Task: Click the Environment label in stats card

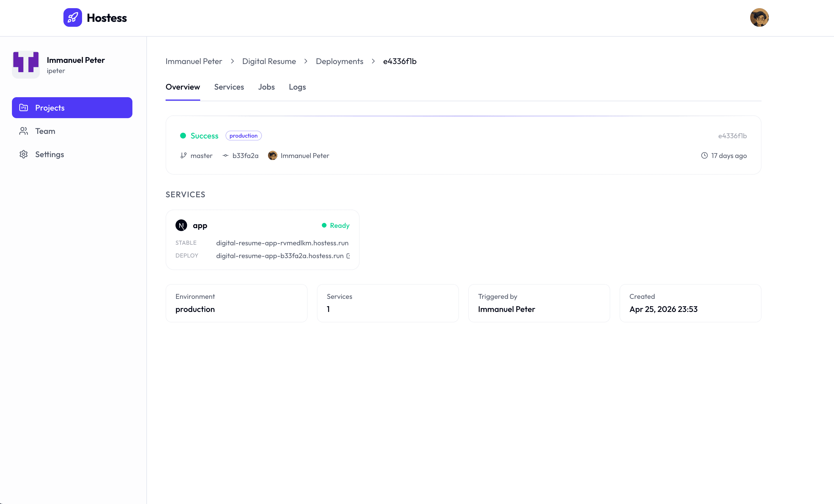Action: pos(195,297)
